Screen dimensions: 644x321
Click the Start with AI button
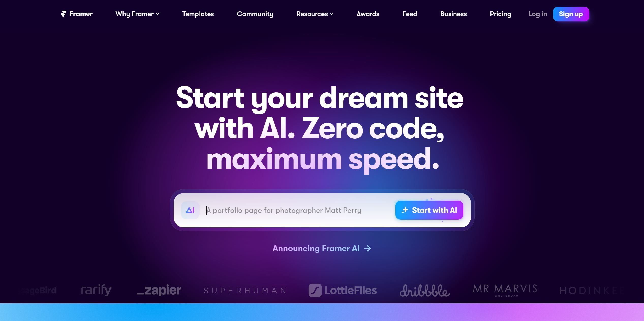click(429, 210)
